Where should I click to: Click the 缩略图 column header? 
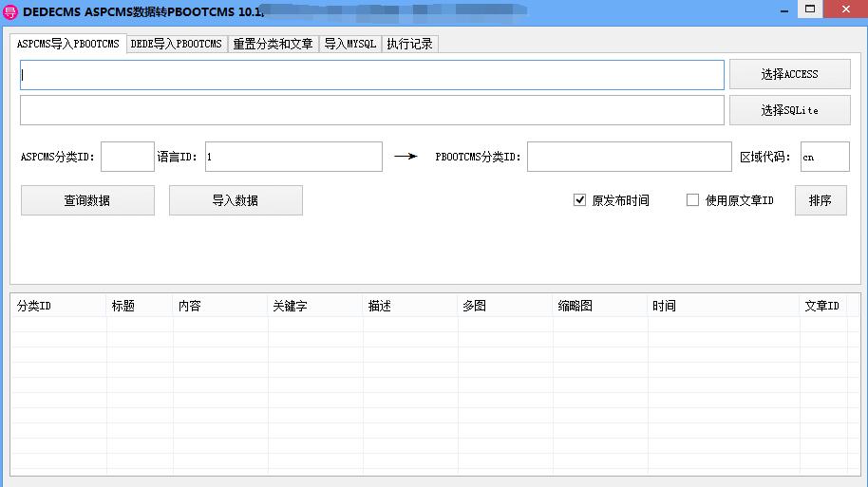click(600, 306)
